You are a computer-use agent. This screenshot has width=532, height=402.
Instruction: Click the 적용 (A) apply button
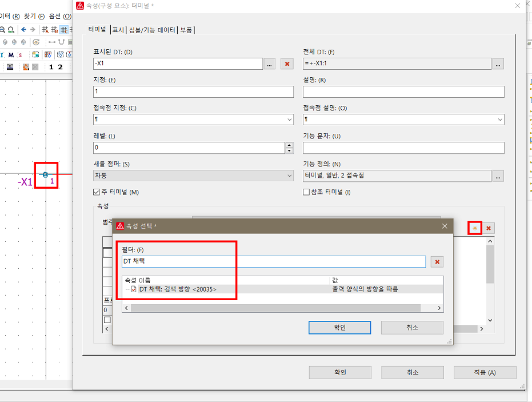pyautogui.click(x=485, y=372)
